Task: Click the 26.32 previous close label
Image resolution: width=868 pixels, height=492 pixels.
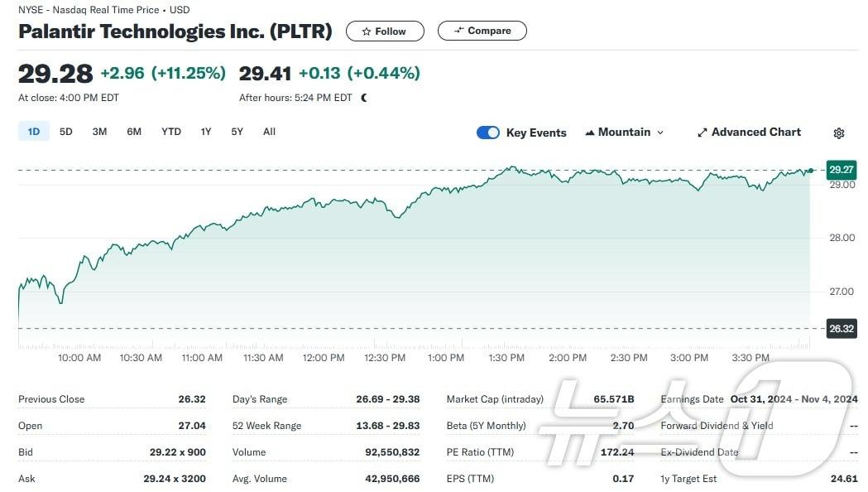Action: pos(841,329)
